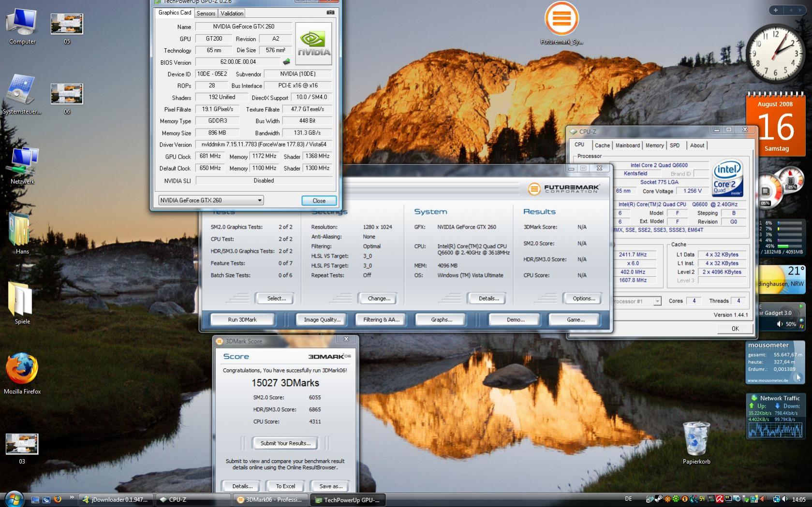The height and width of the screenshot is (507, 812).
Task: Open the Papierkorb recycle bin
Action: click(696, 442)
